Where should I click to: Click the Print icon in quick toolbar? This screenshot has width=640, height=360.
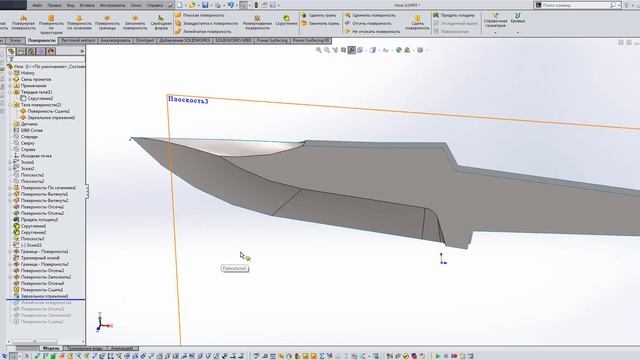pyautogui.click(x=218, y=5)
